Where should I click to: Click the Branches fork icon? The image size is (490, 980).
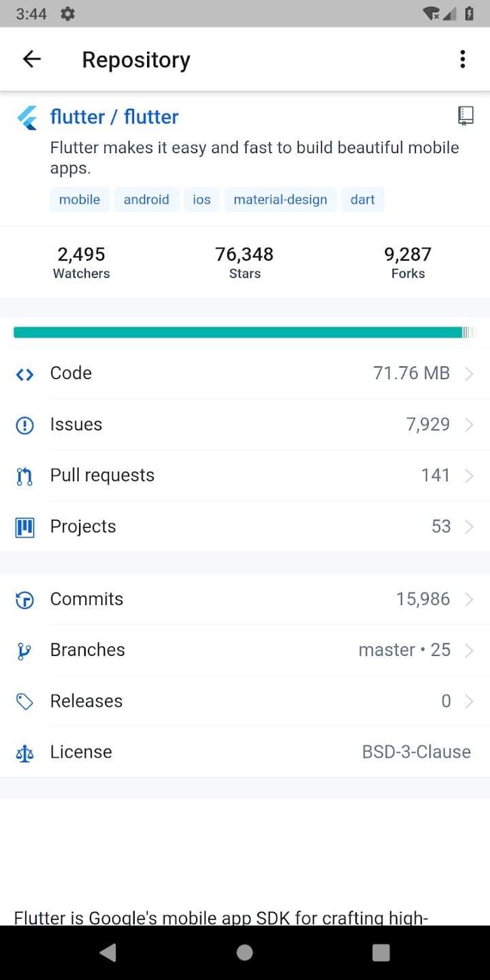coord(24,650)
